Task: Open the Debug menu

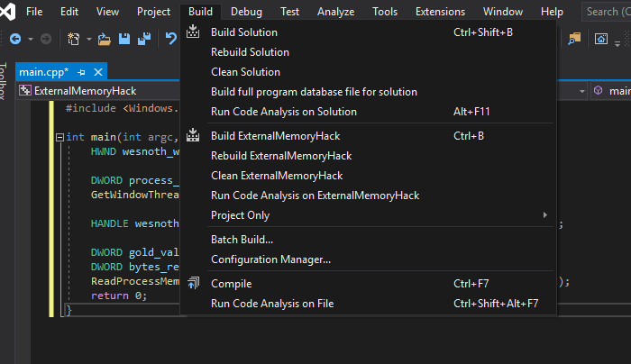Action: click(246, 12)
